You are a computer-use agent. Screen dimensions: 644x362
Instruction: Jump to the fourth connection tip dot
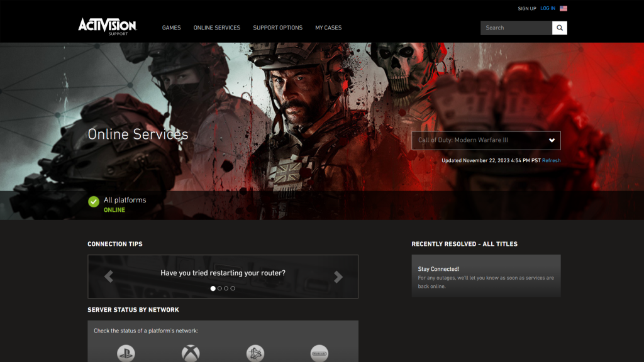(x=233, y=288)
